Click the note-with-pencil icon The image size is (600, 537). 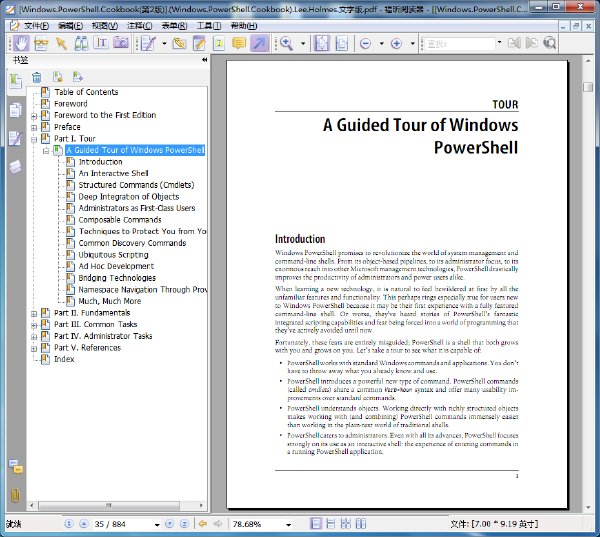point(199,43)
